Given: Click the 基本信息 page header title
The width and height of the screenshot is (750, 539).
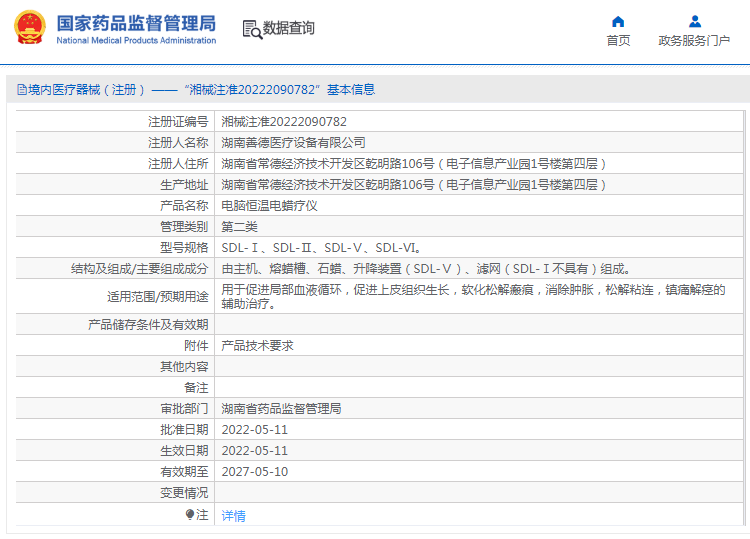Looking at the screenshot, I should [x=351, y=89].
